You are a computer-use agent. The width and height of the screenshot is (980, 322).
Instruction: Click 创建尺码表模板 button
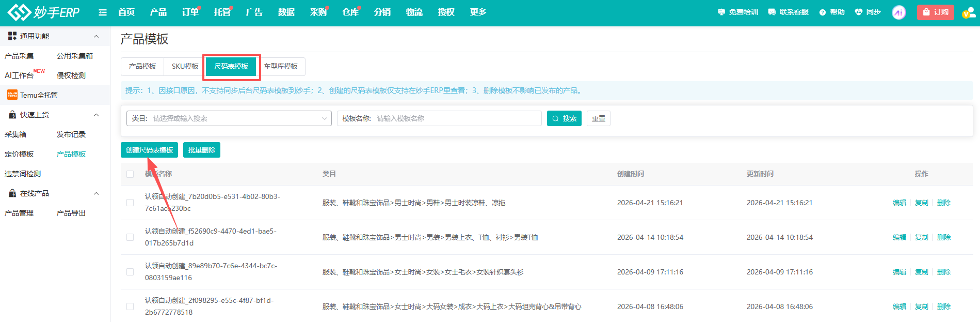click(150, 150)
